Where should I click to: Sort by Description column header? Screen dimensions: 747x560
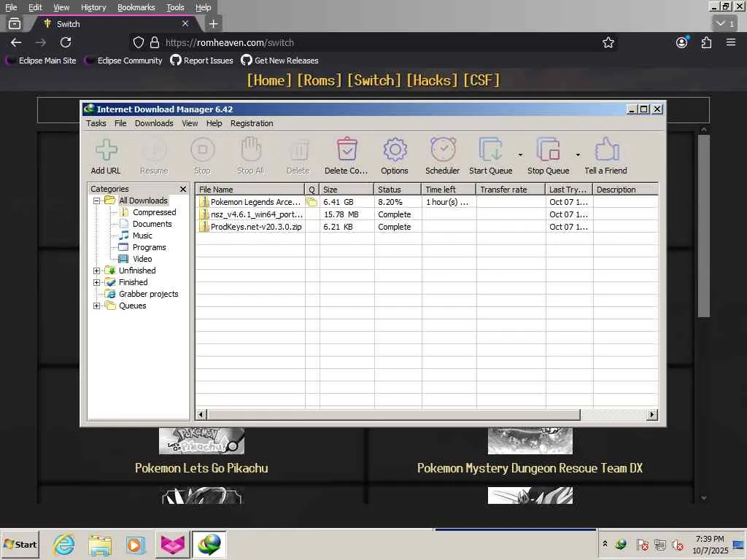pyautogui.click(x=625, y=190)
